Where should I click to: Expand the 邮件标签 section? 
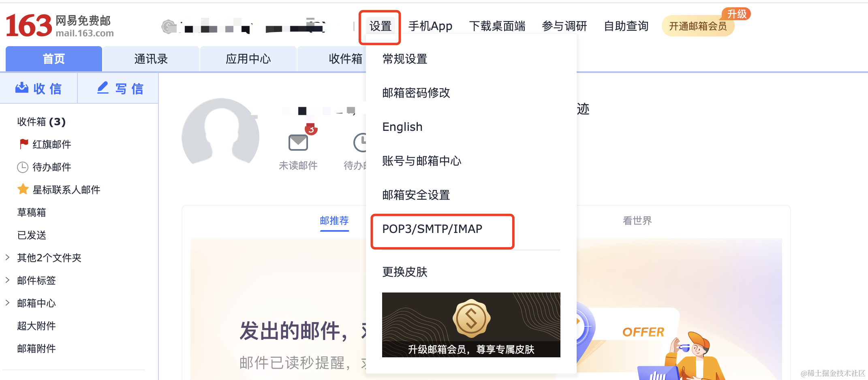[x=36, y=280]
